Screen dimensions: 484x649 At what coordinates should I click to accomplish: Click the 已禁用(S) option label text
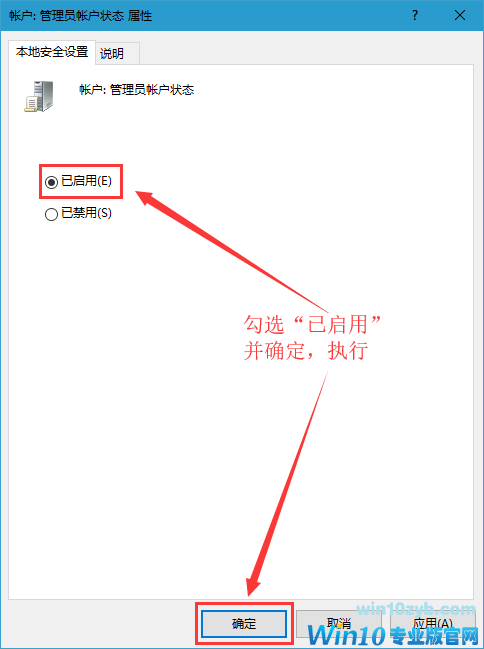coord(87,213)
